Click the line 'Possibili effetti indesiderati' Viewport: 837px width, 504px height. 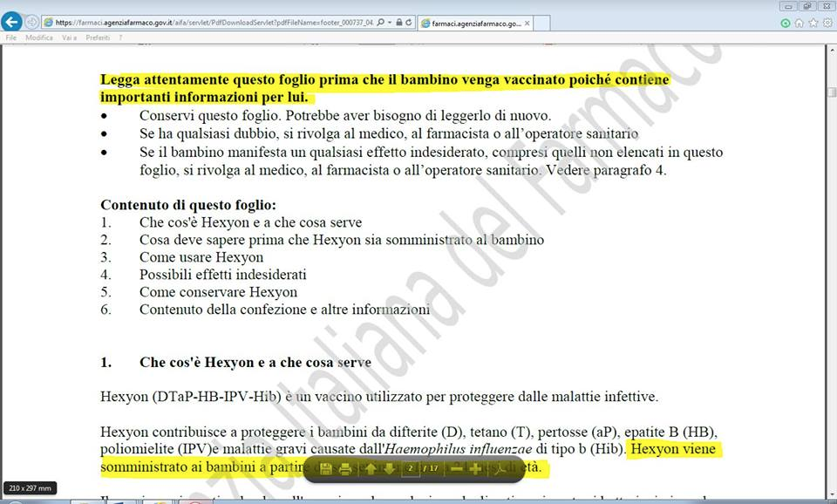(x=223, y=275)
